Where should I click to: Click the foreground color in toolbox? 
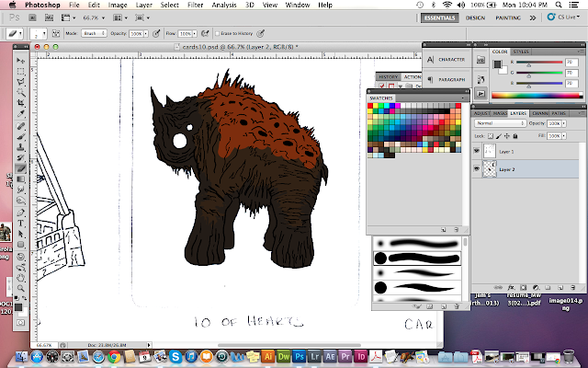point(18,307)
